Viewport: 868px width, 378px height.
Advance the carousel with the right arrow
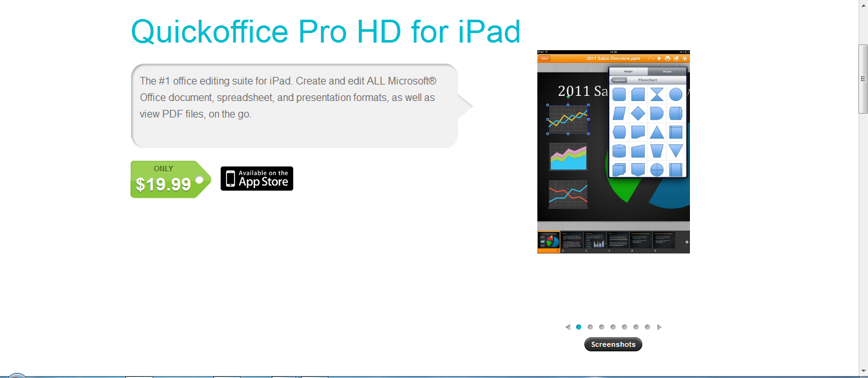click(660, 327)
